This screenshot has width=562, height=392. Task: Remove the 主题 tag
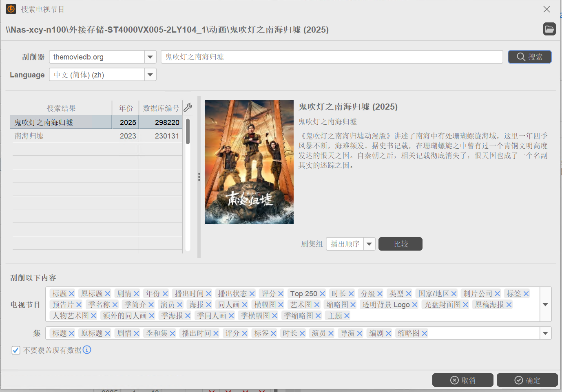tap(347, 315)
